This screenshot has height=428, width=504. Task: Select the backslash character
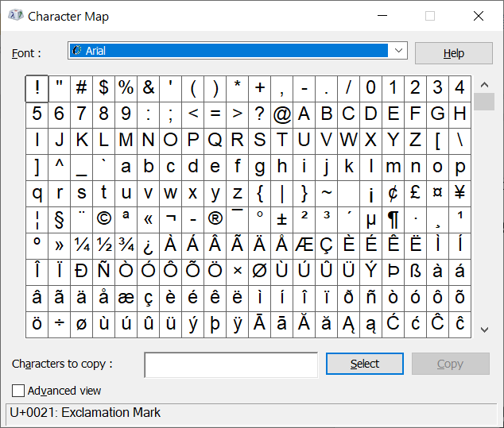pyautogui.click(x=460, y=141)
